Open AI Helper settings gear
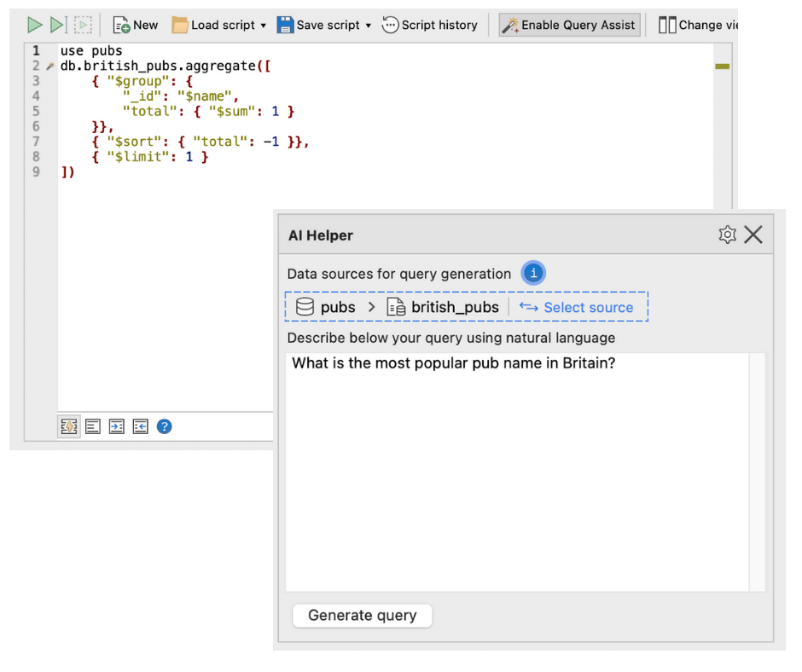 coord(727,235)
